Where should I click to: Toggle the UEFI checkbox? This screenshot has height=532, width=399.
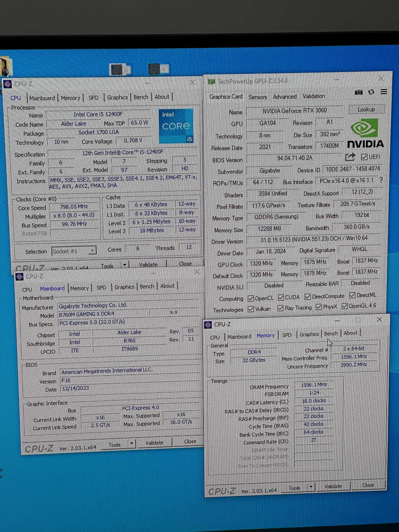coord(364,157)
